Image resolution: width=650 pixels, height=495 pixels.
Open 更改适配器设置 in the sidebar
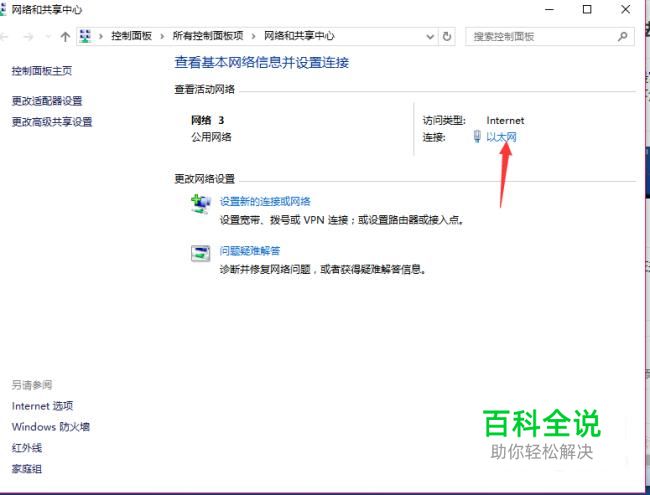point(47,101)
